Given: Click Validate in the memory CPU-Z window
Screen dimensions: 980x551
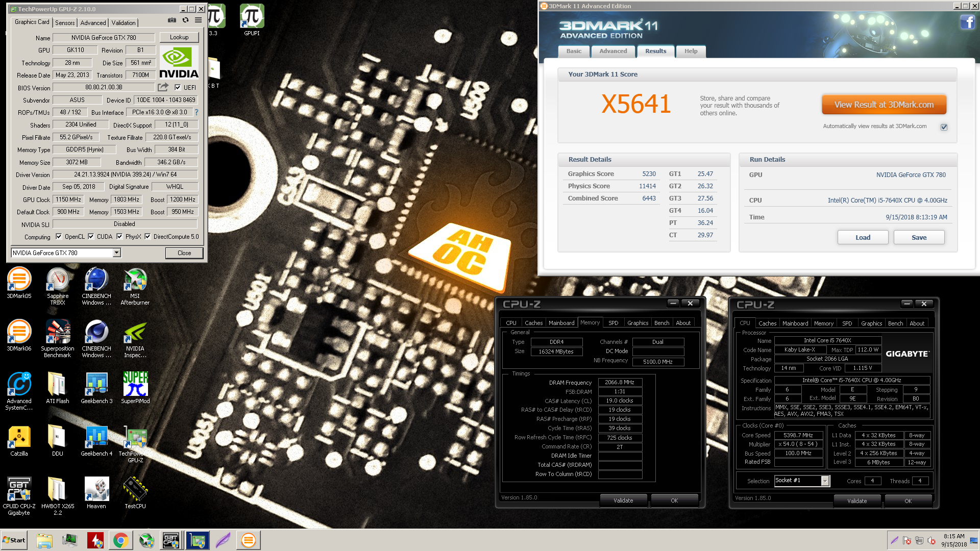Looking at the screenshot, I should point(623,500).
